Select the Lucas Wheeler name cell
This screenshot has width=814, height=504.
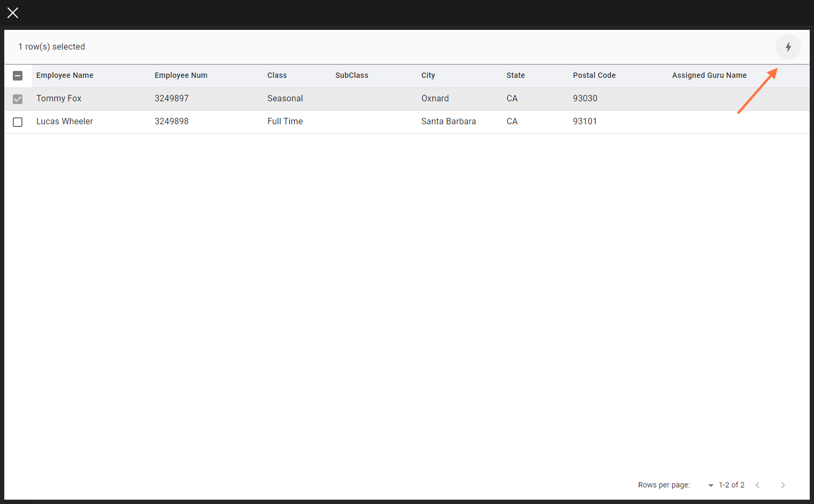[x=65, y=121]
